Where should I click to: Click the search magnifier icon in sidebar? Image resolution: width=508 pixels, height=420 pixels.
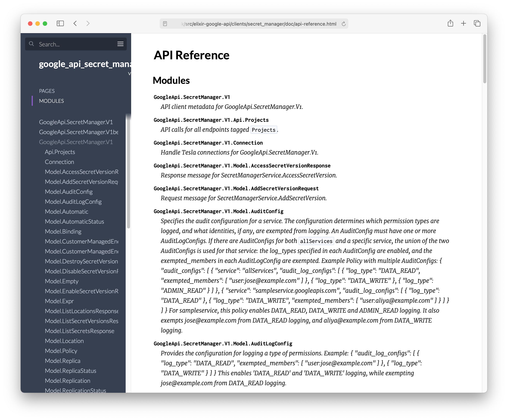point(31,44)
